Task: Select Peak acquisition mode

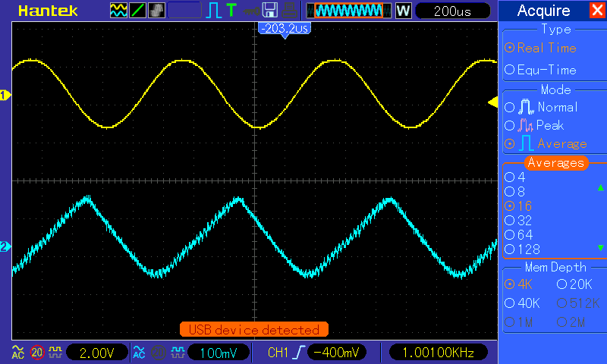Action: [534, 125]
